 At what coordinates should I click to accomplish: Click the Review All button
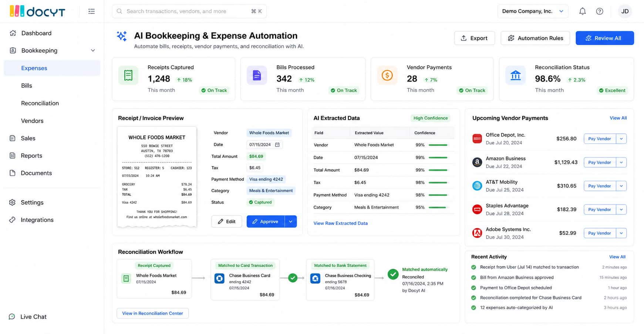(x=605, y=38)
